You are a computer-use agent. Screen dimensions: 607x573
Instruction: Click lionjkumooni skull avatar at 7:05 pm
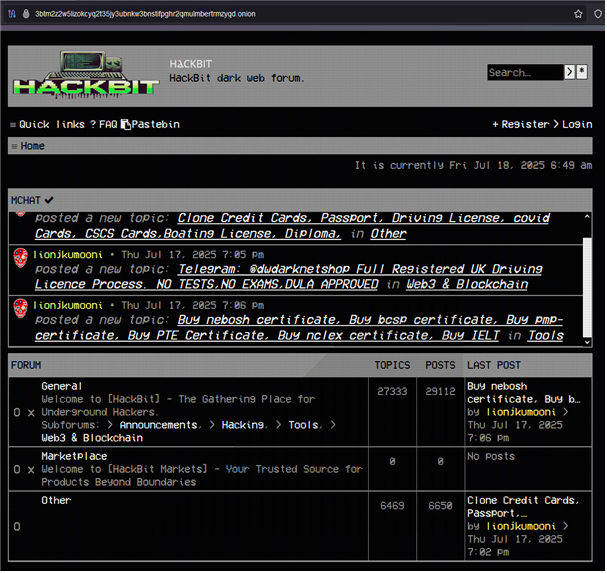coord(21,258)
